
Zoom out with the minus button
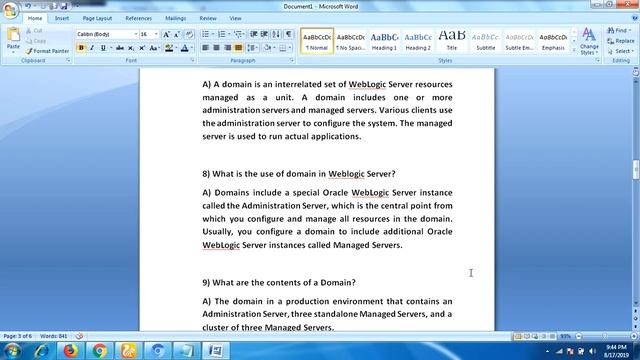pyautogui.click(x=578, y=336)
